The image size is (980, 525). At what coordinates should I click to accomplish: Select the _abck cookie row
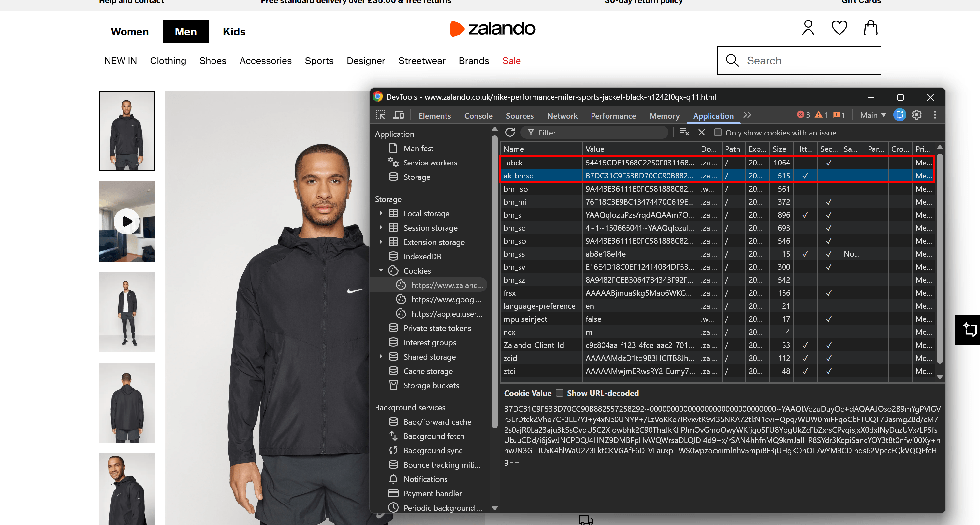click(718, 163)
